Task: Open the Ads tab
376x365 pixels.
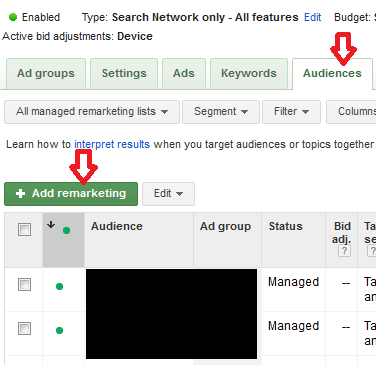Action: tap(184, 74)
